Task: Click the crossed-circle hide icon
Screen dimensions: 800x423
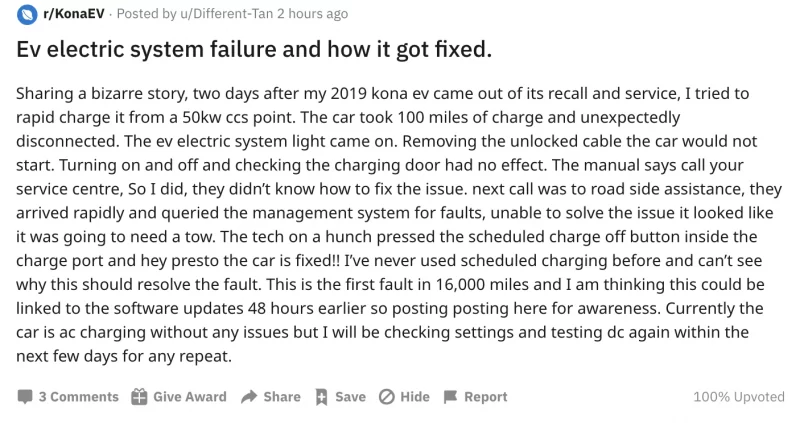Action: tap(386, 397)
